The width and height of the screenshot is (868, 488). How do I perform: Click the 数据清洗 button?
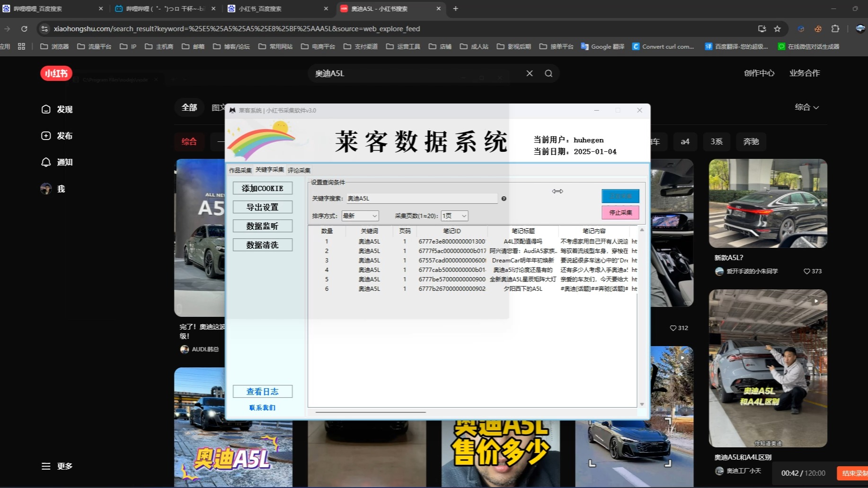pyautogui.click(x=263, y=245)
